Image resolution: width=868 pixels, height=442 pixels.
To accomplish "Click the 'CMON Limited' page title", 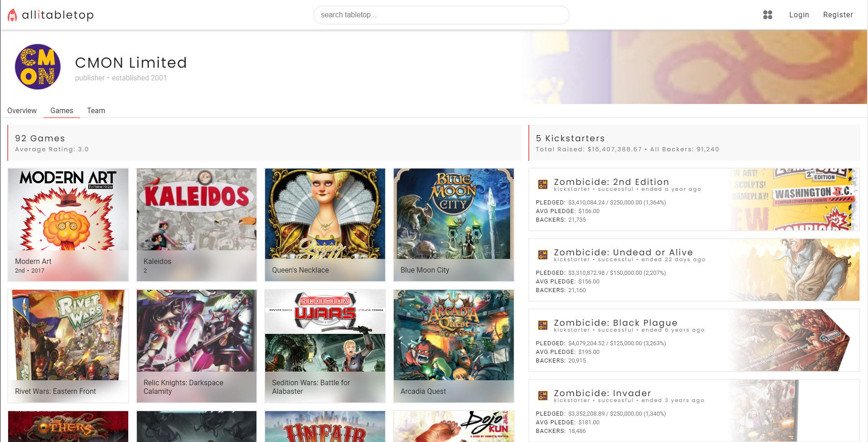I will 131,63.
